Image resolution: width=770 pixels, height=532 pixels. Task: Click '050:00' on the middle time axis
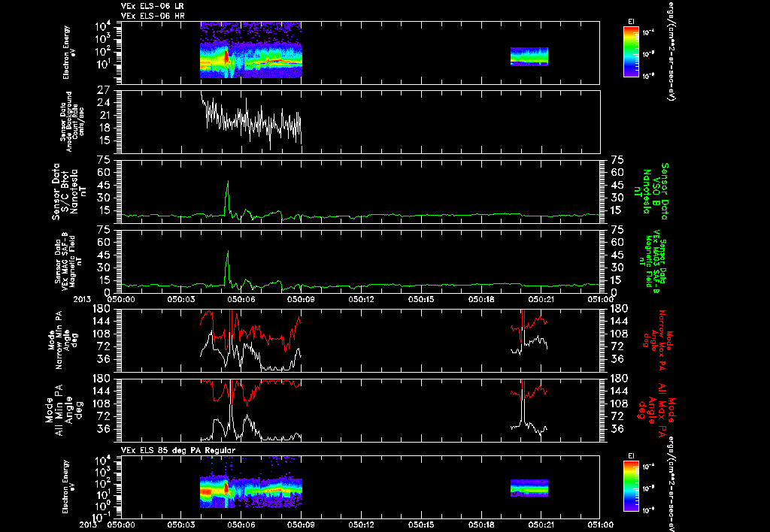[x=121, y=298]
